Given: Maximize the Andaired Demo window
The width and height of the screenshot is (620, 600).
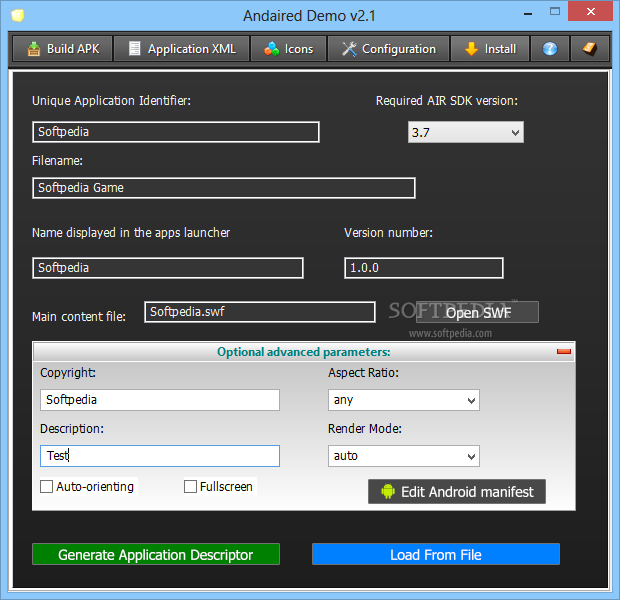Looking at the screenshot, I should (x=555, y=11).
